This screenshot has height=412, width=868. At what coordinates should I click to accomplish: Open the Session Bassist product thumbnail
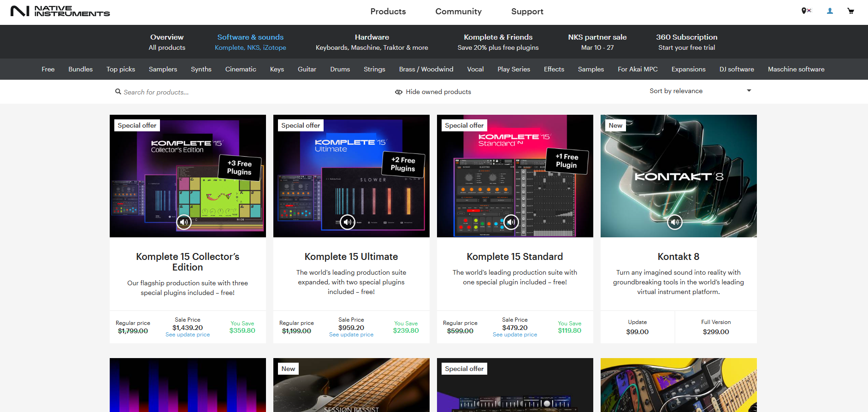(351, 385)
